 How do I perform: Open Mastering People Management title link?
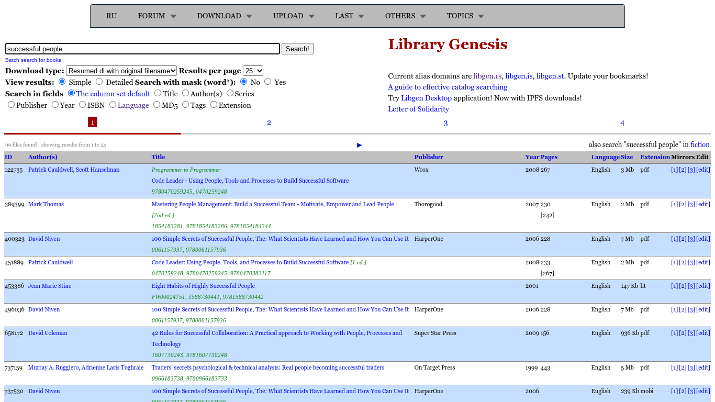273,204
